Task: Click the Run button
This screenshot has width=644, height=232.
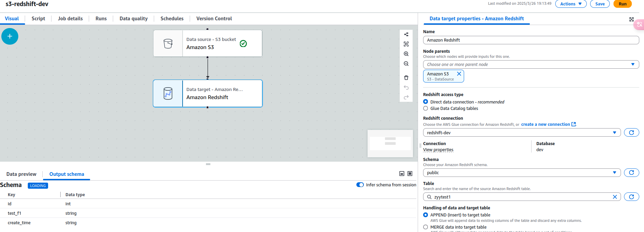Action: tap(623, 4)
